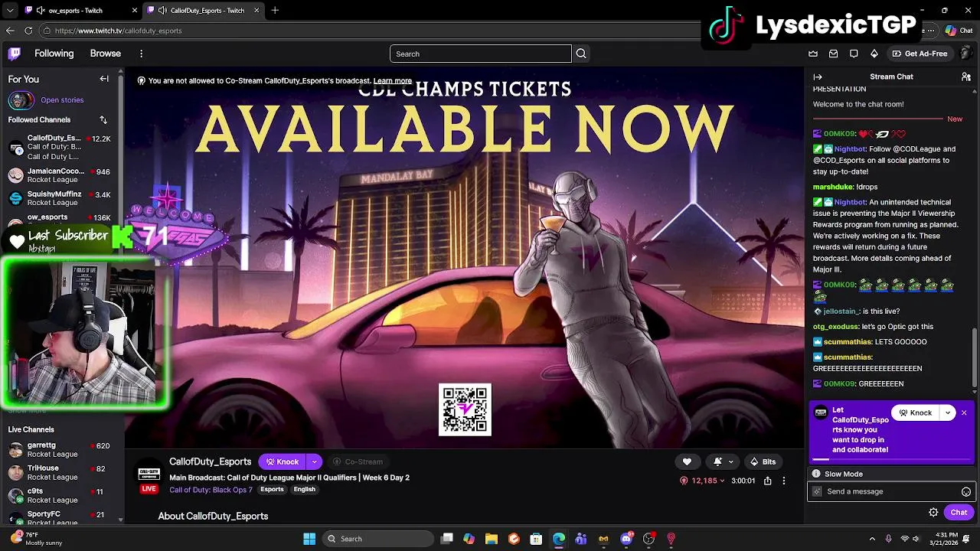Open the CallofDuty_Esports channel name link
The height and width of the screenshot is (551, 980).
(x=211, y=461)
